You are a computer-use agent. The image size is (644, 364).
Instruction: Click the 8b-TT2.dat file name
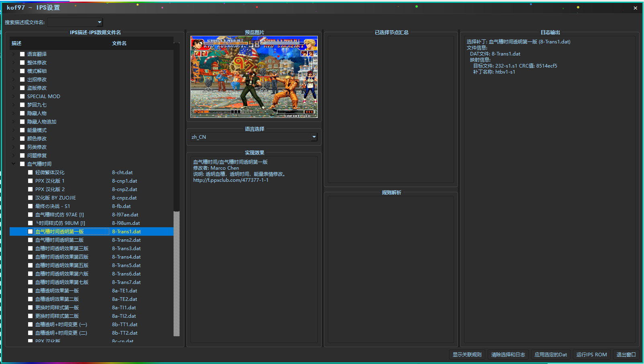(125, 333)
